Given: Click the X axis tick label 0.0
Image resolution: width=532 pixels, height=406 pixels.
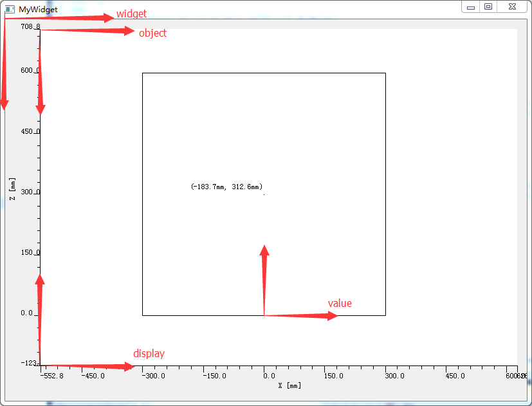Looking at the screenshot, I should pos(269,376).
